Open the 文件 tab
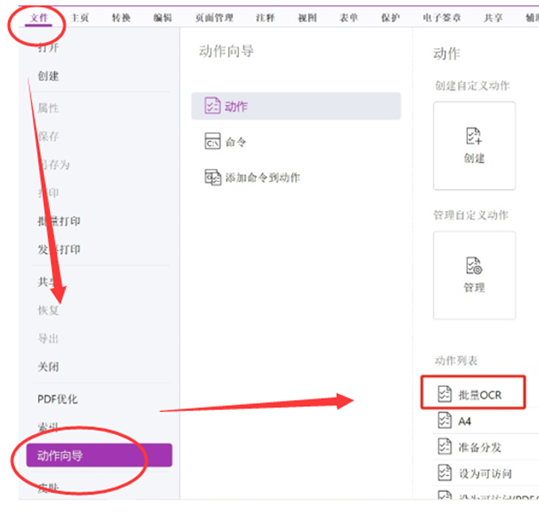Viewport: 539px width, 516px height. click(x=38, y=18)
